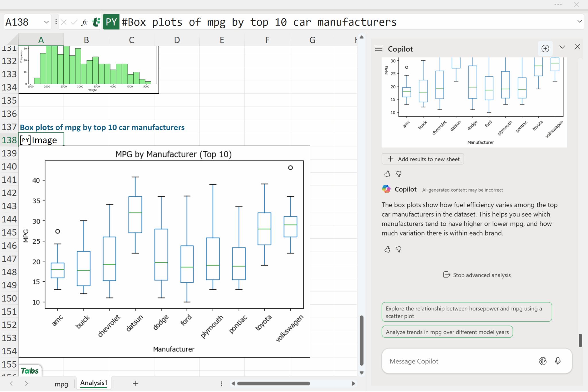The image size is (588, 392).
Task: Click Add results to new sheet
Action: pyautogui.click(x=423, y=159)
